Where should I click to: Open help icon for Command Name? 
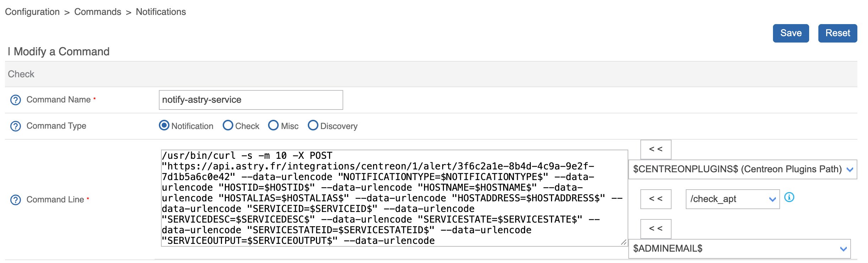click(16, 100)
